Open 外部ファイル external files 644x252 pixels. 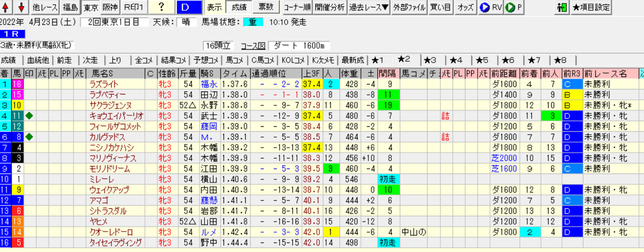(409, 7)
